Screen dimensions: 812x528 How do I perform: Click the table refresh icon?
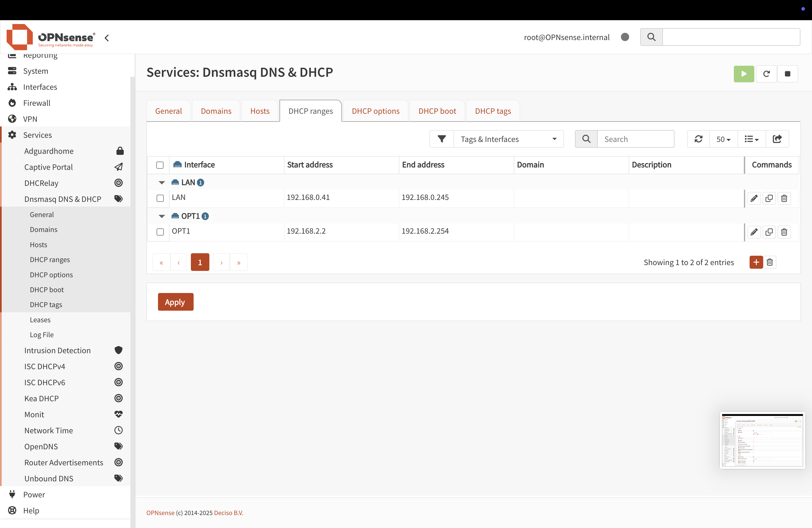click(x=698, y=139)
